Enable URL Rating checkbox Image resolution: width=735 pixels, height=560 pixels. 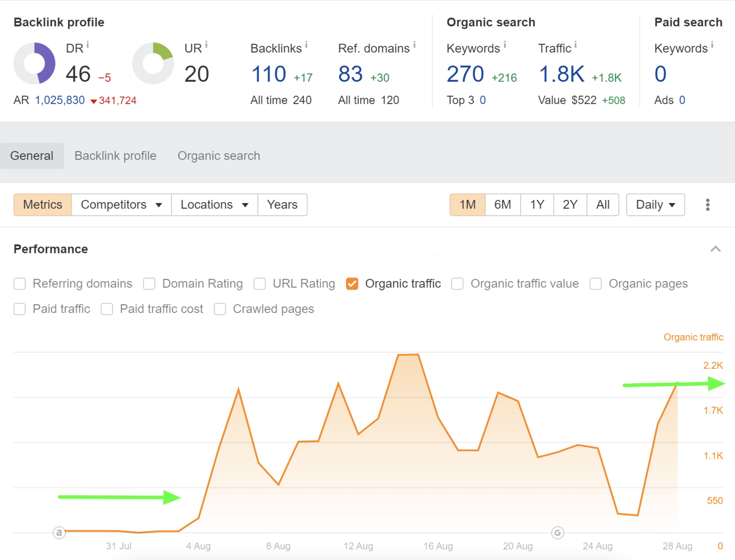click(259, 284)
